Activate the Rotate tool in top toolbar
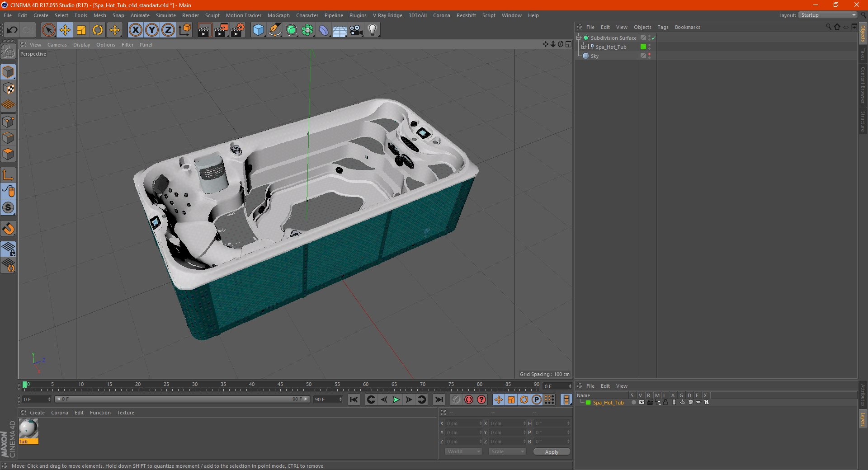The image size is (868, 470). 98,30
